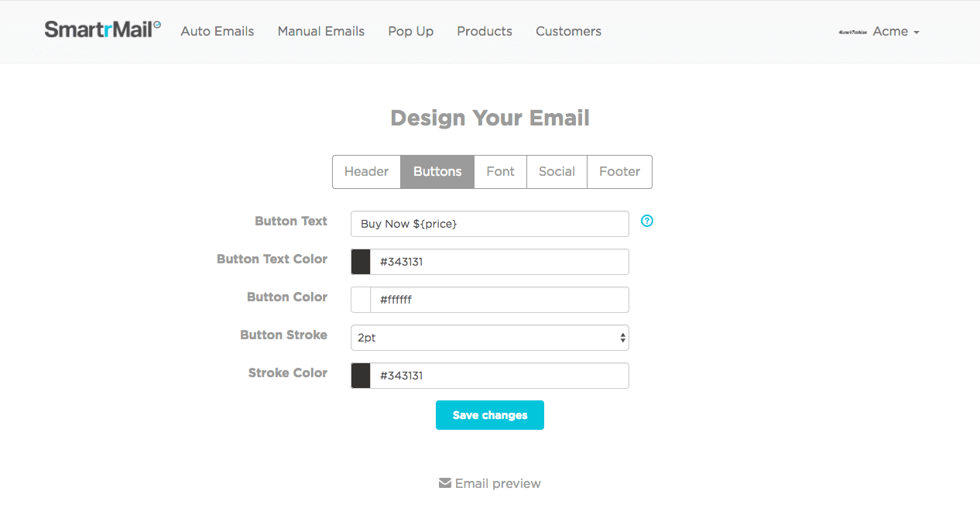Viewport: 980px width, 515px height.
Task: Focus the Button Text input field
Action: 489,224
